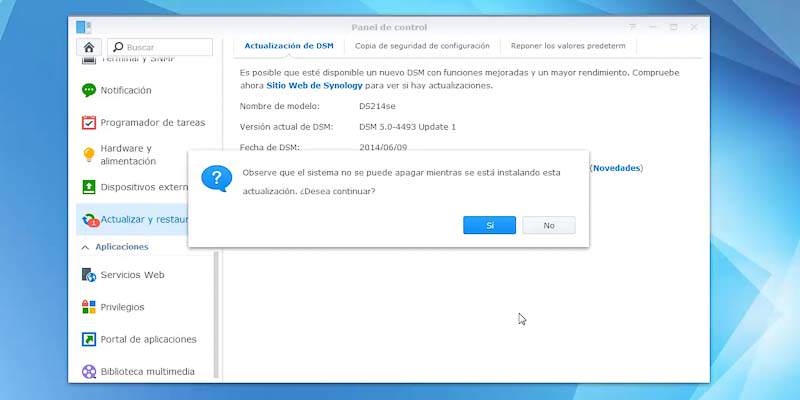
Task: Click the Actualizar y restaurar refresh icon
Action: point(90,220)
